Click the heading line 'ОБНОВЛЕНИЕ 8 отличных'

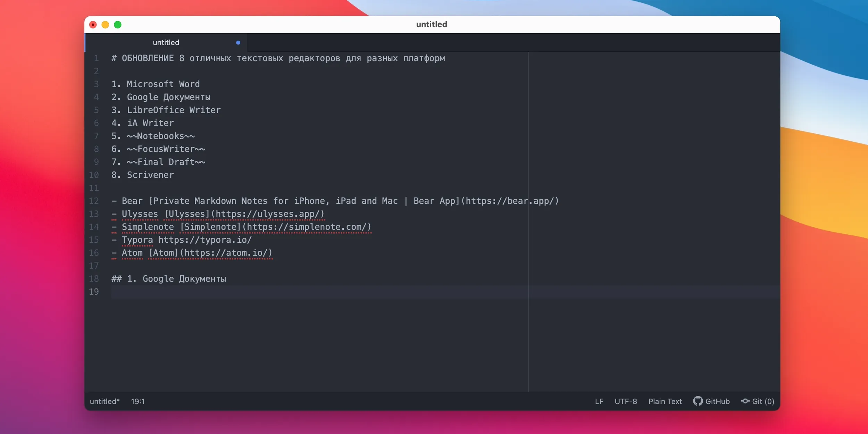tap(278, 58)
